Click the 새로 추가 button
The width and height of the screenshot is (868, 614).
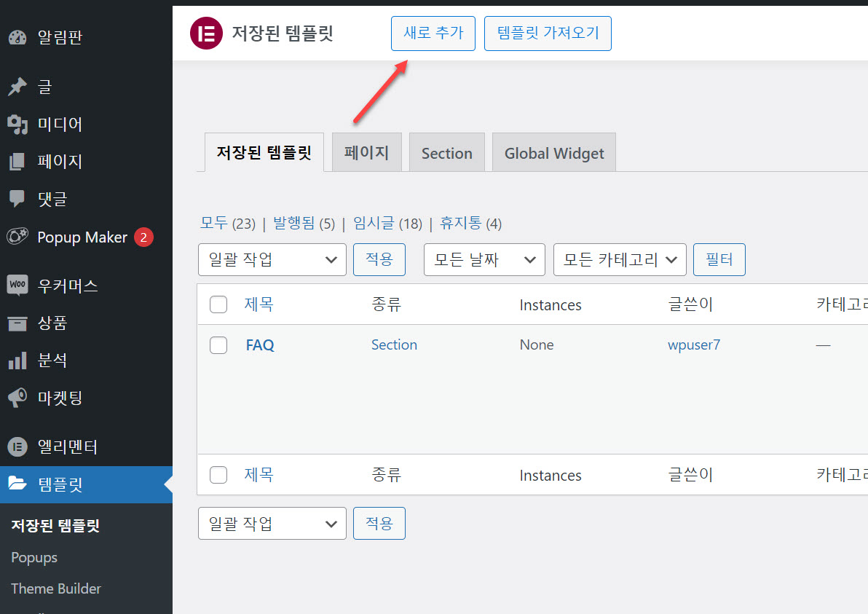point(433,33)
